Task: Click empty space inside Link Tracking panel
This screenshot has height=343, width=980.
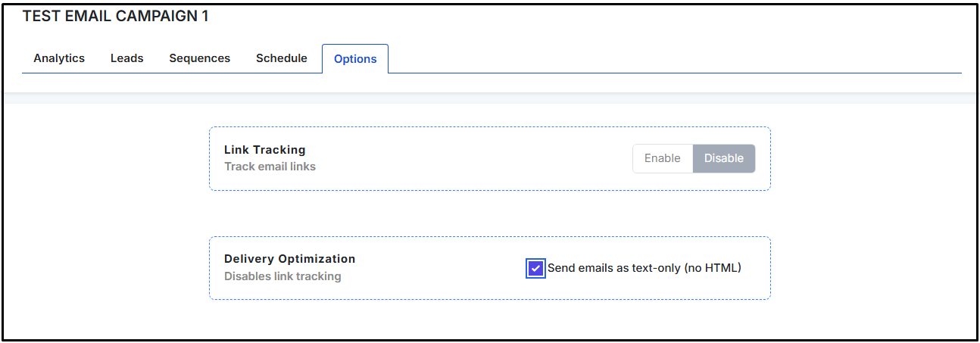Action: [x=470, y=158]
